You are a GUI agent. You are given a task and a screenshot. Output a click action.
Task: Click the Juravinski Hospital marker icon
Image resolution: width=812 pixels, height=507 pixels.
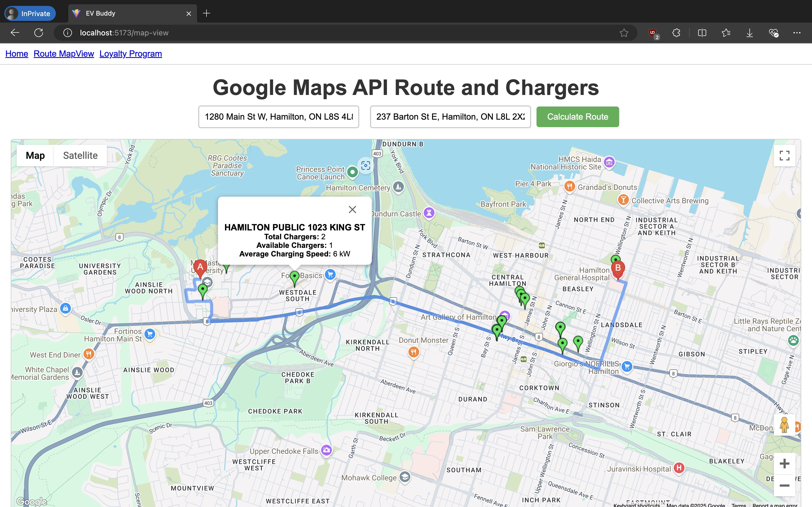[x=679, y=468]
